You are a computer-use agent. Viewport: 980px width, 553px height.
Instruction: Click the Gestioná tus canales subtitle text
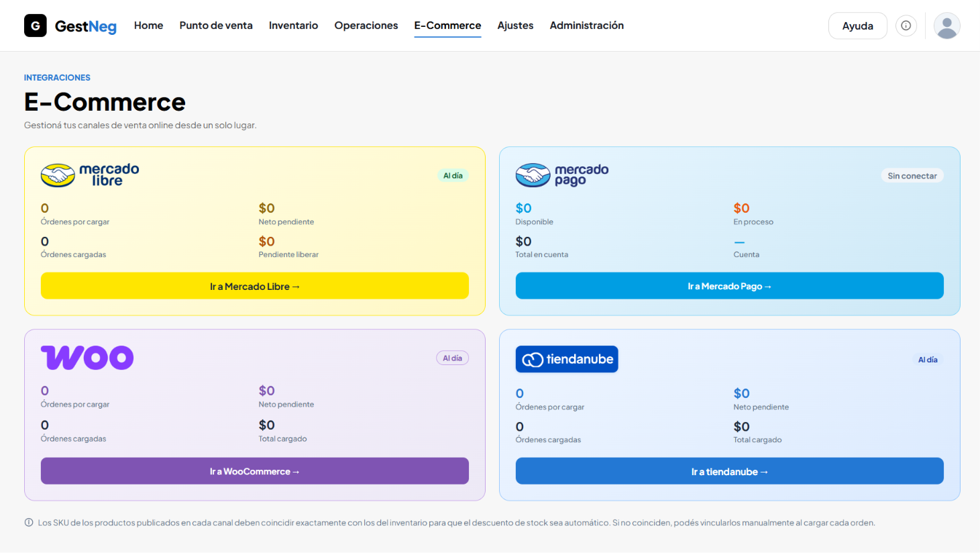tap(140, 125)
